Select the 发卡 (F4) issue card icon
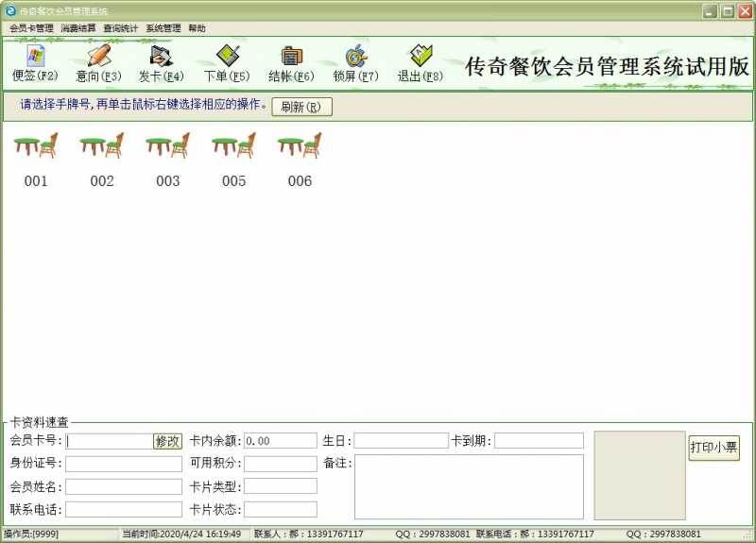Viewport: 756px width, 543px height. 162,62
